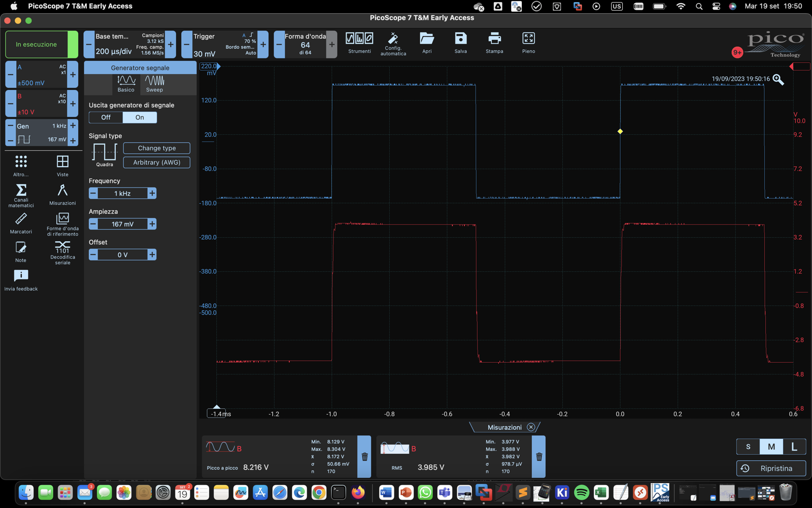The width and height of the screenshot is (812, 508).
Task: Open a file with Apri icon
Action: coord(427,43)
